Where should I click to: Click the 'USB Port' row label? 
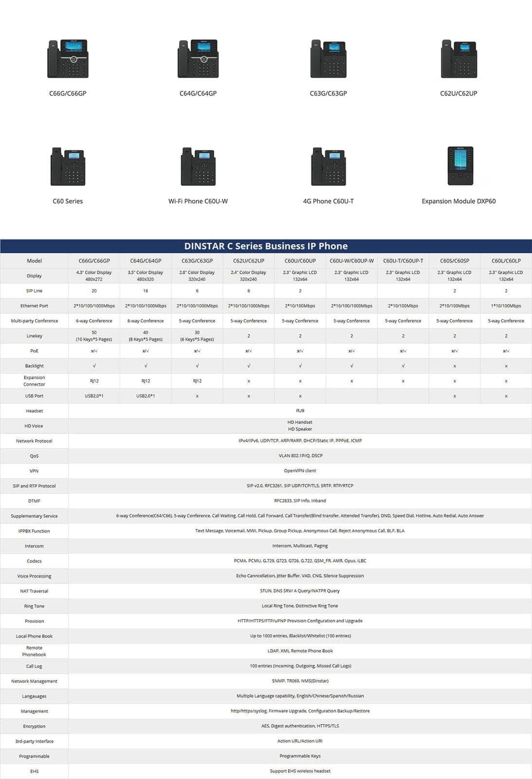click(x=34, y=396)
